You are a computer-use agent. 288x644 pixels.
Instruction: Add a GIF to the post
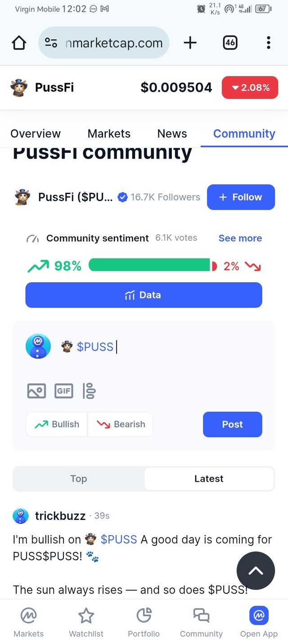(63, 391)
